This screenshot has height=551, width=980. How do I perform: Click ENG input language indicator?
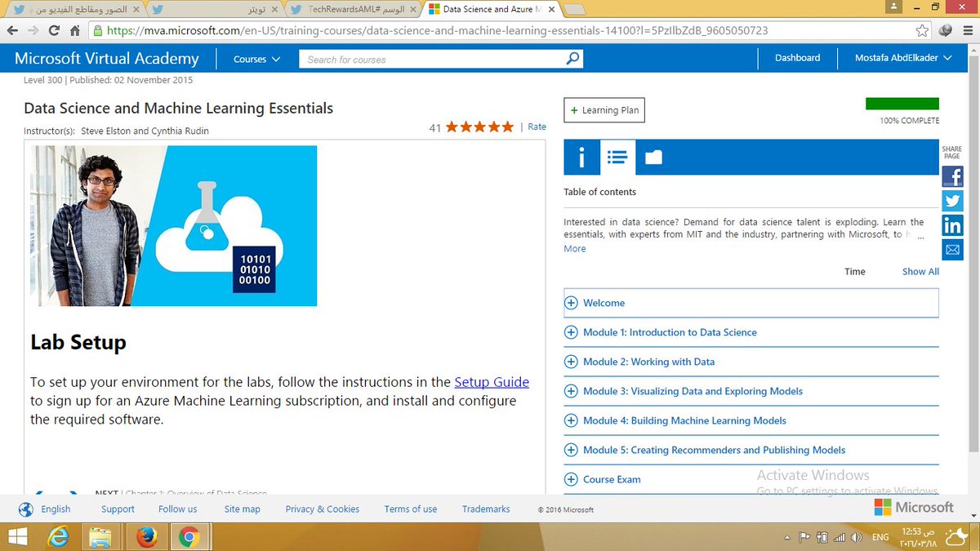(x=881, y=537)
